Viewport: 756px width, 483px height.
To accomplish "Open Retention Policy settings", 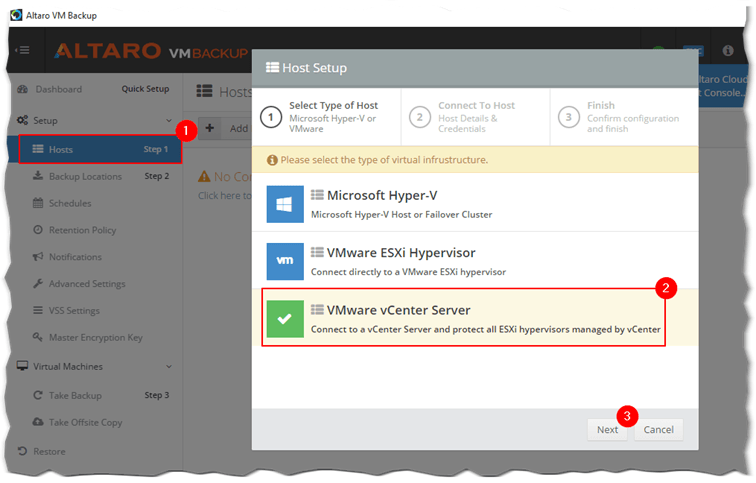I will click(x=82, y=230).
